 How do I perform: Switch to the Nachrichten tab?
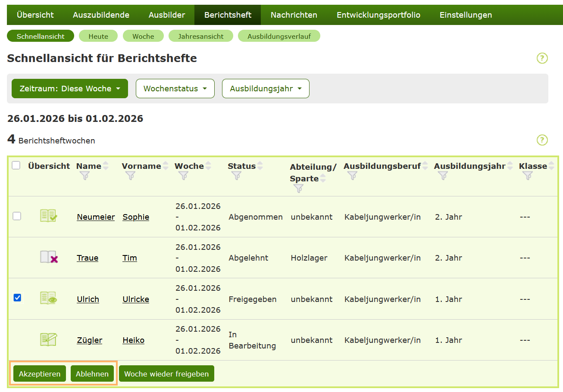(x=294, y=15)
